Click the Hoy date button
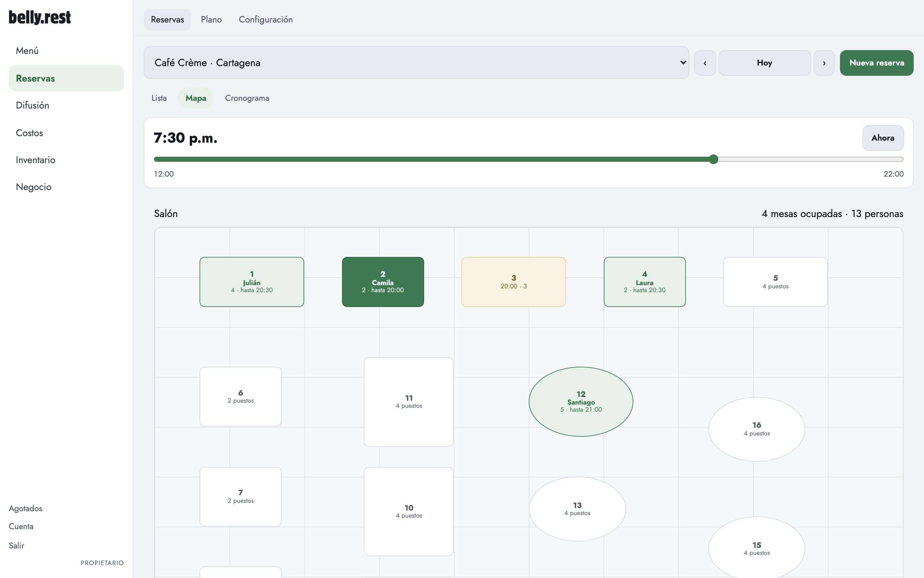The image size is (924, 578). coord(765,63)
